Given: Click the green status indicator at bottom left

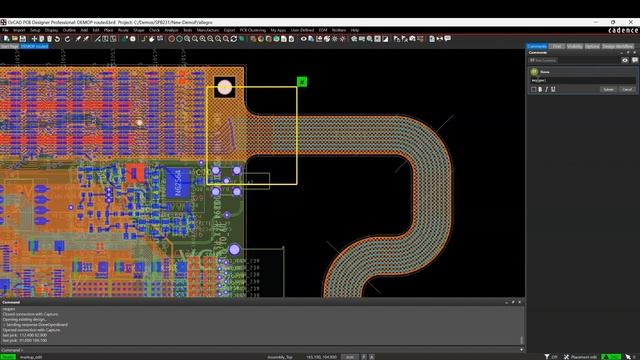Looking at the screenshot, I should point(8,357).
